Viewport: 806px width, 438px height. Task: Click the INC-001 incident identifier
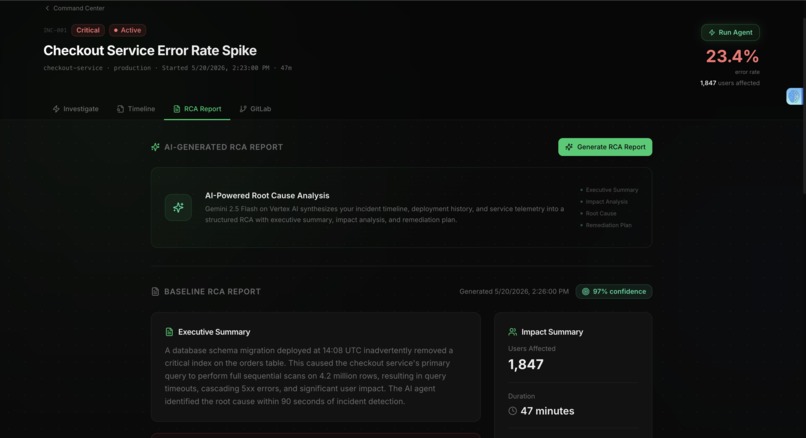[x=55, y=30]
